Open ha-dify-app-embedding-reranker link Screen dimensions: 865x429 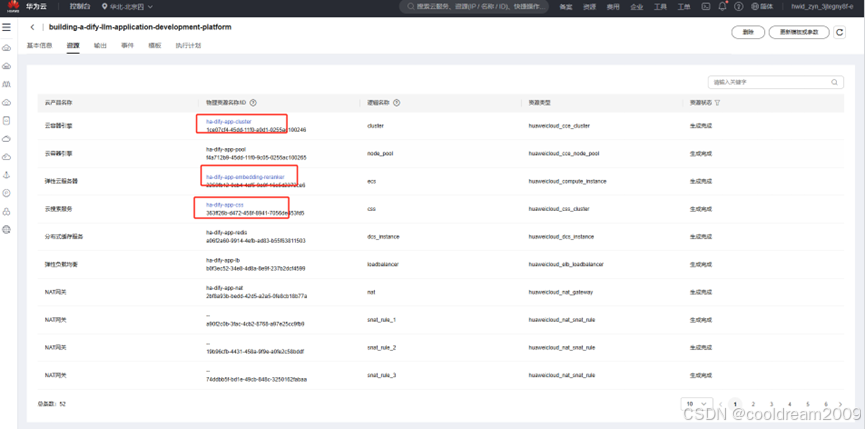245,177
